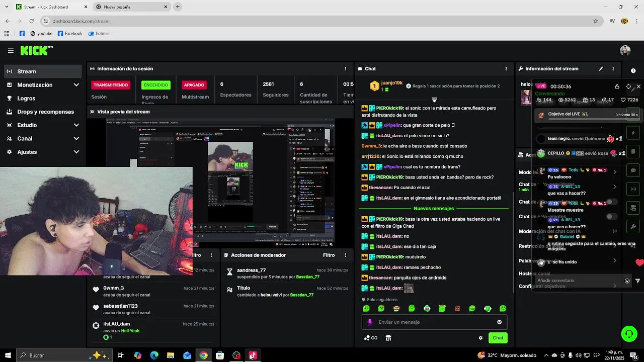The height and width of the screenshot is (362, 644).
Task: Open the green support headset bubble
Action: point(628,333)
